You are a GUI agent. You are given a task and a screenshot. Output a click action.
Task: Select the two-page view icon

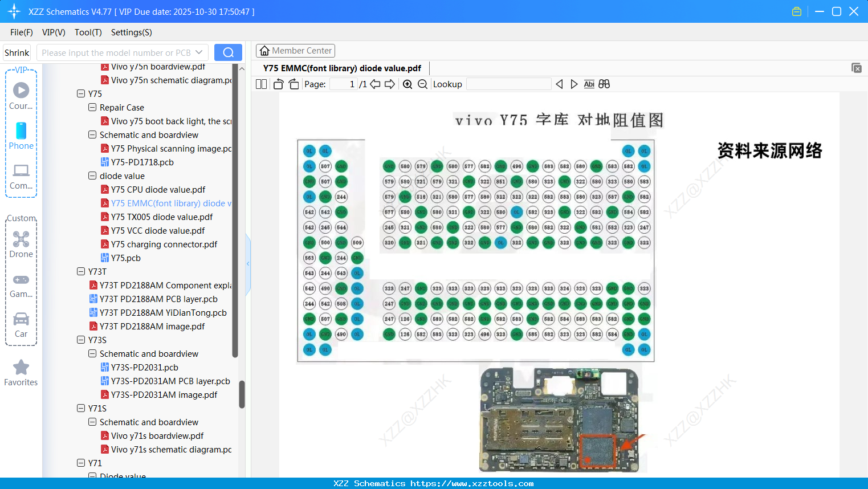[261, 84]
